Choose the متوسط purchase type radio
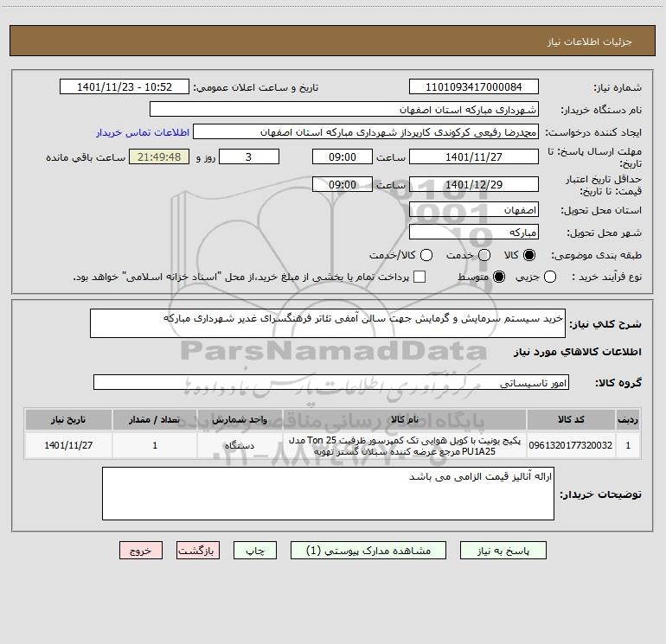 499,277
